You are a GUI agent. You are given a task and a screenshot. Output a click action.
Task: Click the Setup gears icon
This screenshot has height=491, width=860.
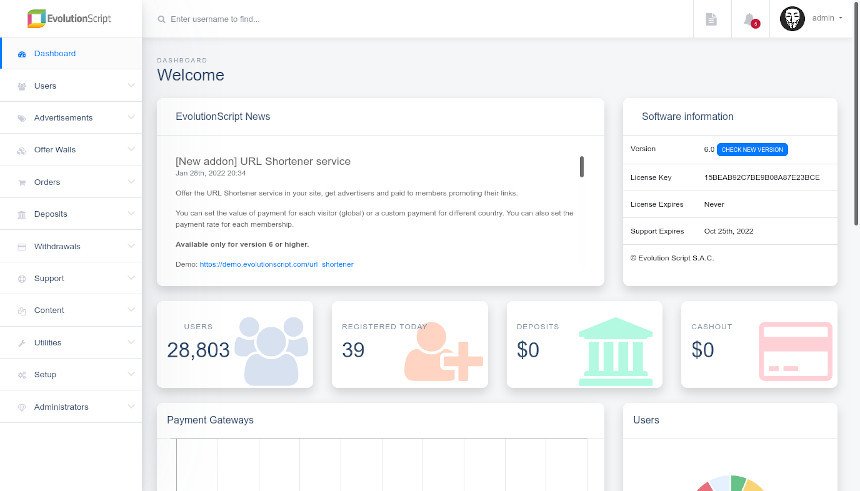pyautogui.click(x=22, y=375)
